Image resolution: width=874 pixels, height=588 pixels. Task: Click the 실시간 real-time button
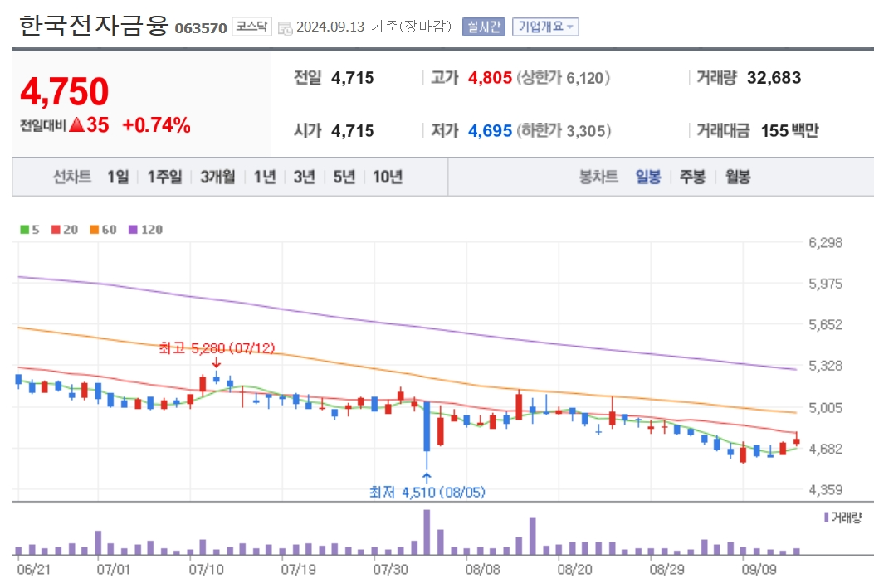[x=483, y=27]
